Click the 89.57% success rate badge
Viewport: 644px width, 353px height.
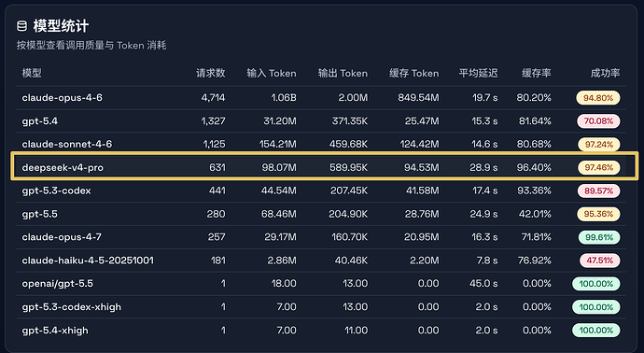coord(599,191)
